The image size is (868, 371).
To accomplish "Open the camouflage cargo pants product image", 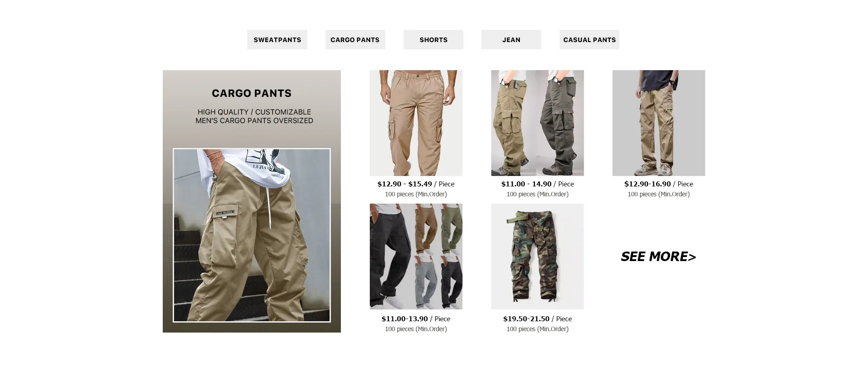I will coord(538,257).
